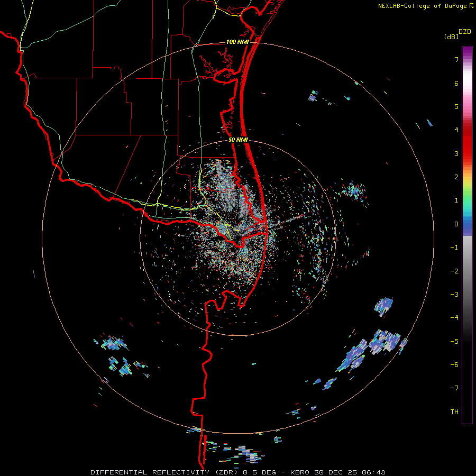Click the 50 NMI range ring label

click(x=238, y=140)
